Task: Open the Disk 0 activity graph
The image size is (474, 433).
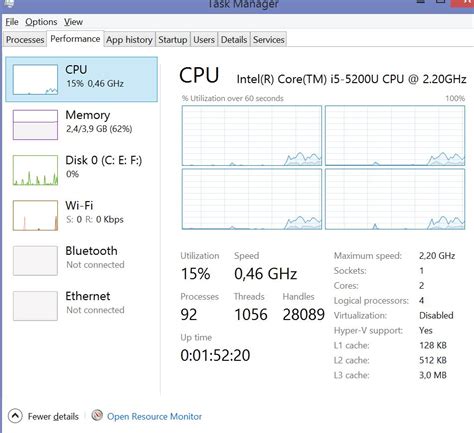Action: (x=35, y=170)
